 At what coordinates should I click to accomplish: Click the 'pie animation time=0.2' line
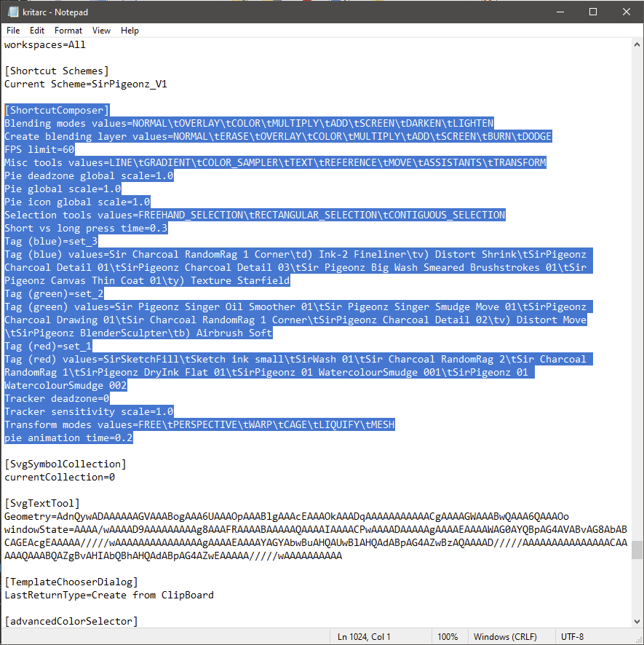click(68, 438)
